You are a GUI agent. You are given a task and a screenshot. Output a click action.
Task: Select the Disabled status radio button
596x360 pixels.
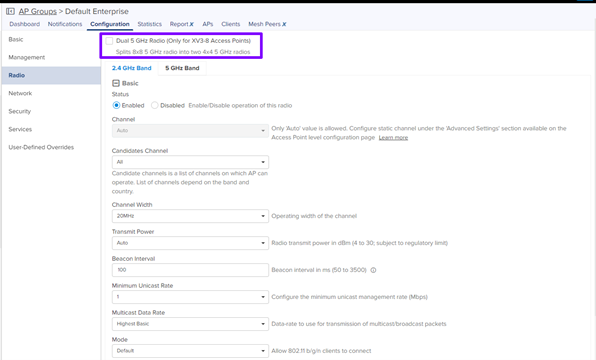click(155, 105)
